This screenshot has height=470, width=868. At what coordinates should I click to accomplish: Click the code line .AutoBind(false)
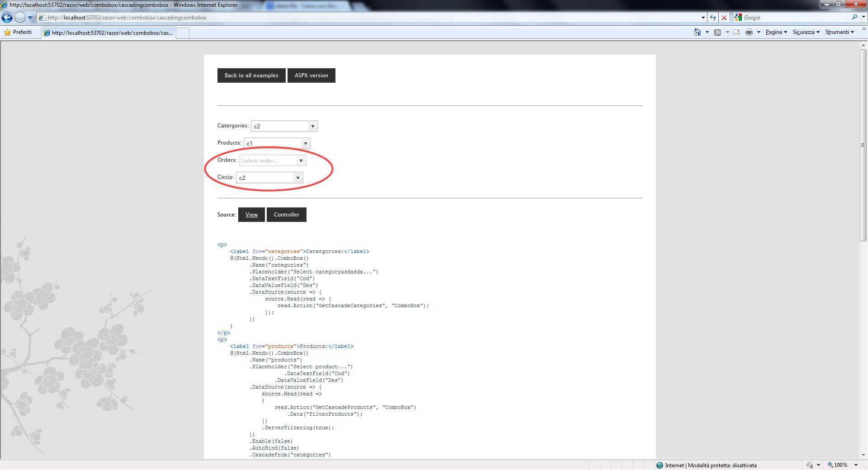pos(274,448)
